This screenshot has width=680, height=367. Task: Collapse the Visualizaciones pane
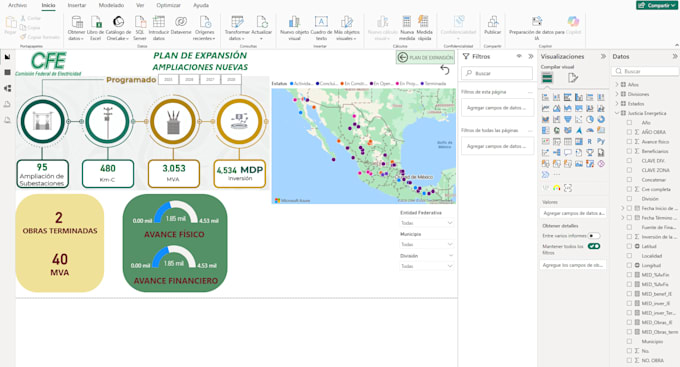click(603, 56)
